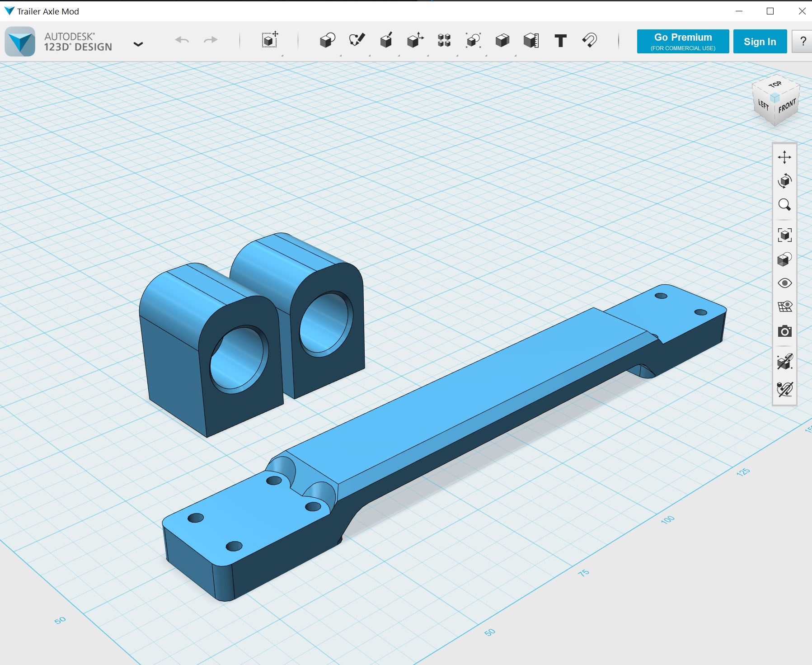Click the Pattern tool icon

click(444, 41)
